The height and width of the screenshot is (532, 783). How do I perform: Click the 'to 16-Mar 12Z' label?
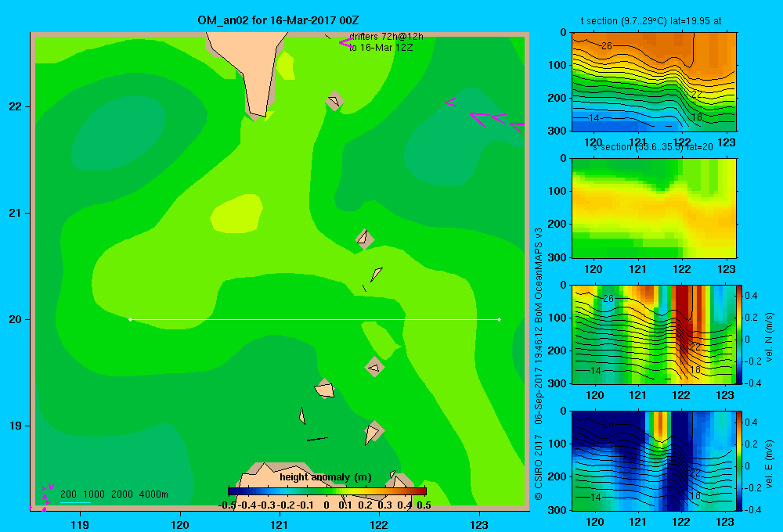point(381,48)
